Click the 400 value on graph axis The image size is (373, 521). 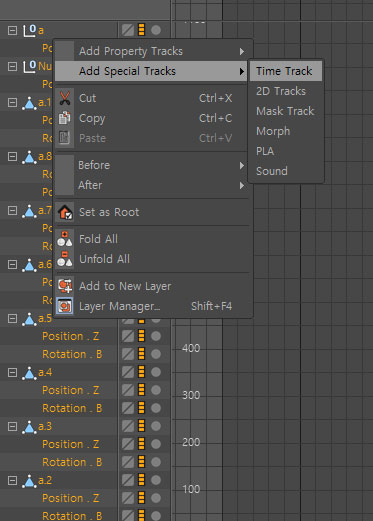tap(191, 348)
